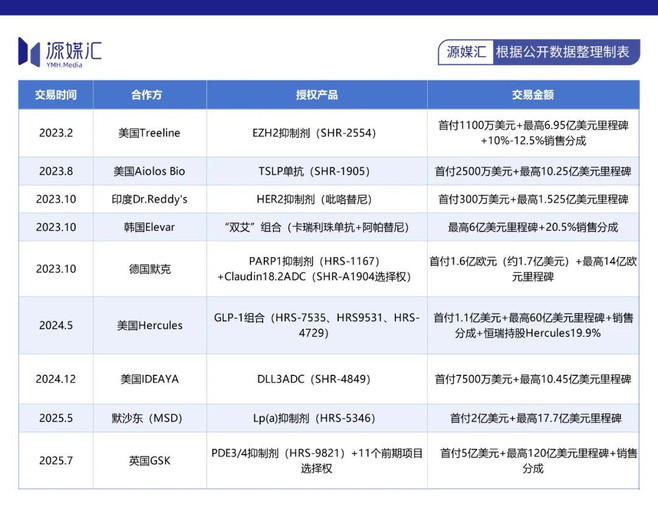Click the partner cell 美国Treeline
The height and width of the screenshot is (507, 658).
point(149,133)
